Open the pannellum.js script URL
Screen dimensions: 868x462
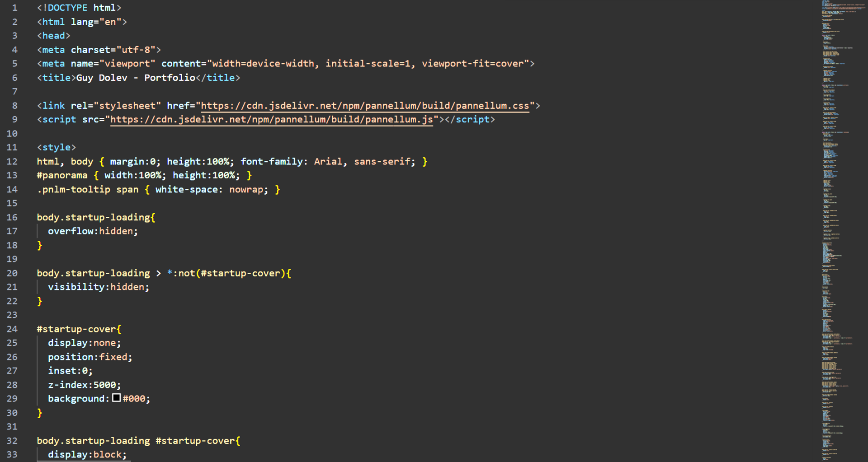pyautogui.click(x=271, y=120)
